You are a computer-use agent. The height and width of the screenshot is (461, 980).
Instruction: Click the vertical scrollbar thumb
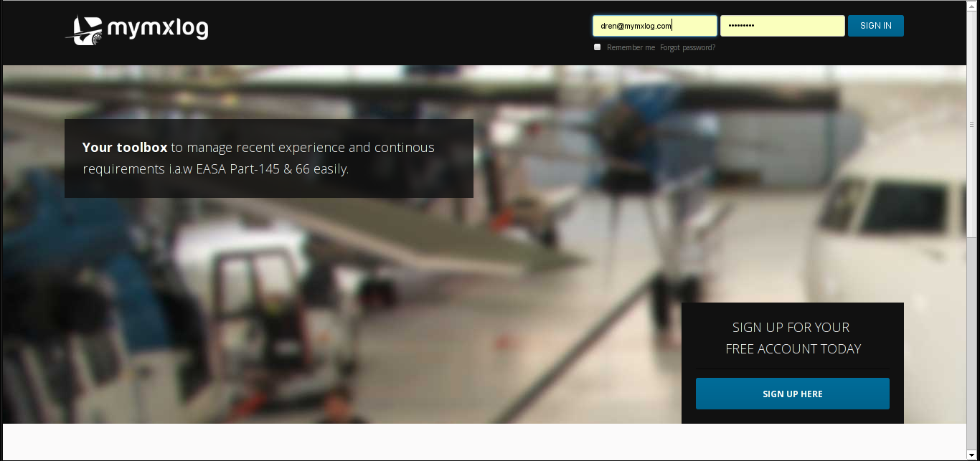click(973, 123)
